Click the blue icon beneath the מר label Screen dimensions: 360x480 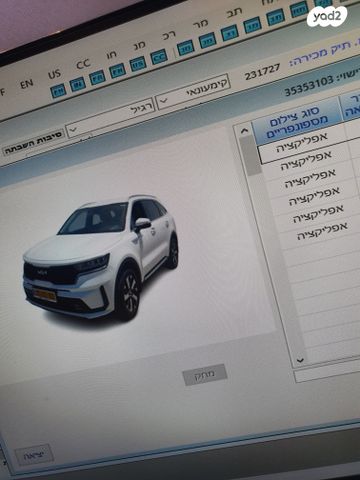coord(207,41)
